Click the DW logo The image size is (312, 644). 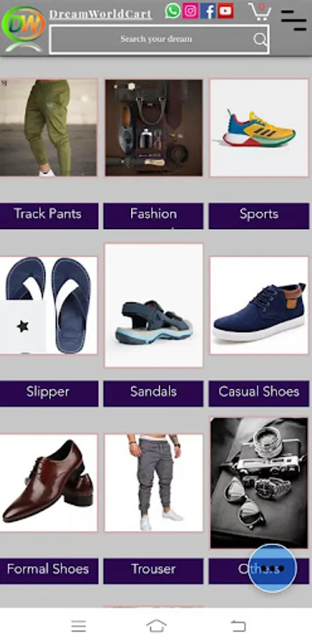coord(24,28)
